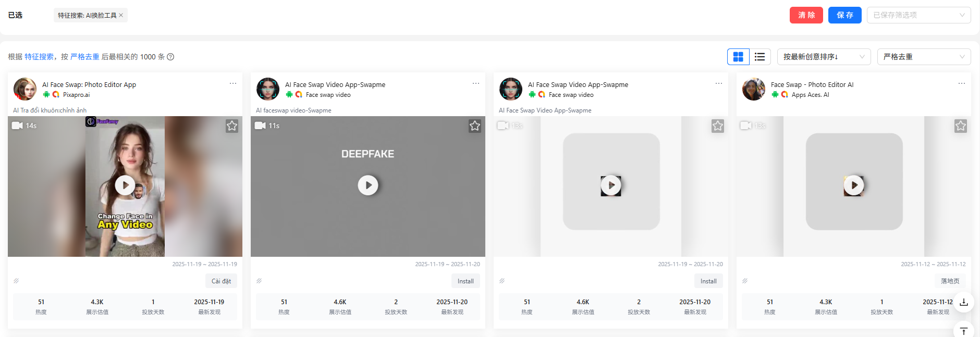Screen dimensions: 980x337
Task: Play the DEEPFAKE video
Action: [368, 185]
